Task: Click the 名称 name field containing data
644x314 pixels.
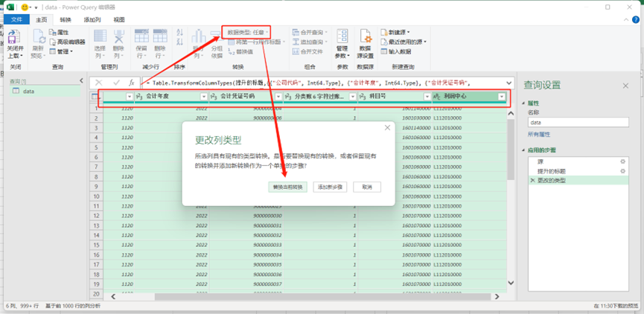Action: [578, 122]
